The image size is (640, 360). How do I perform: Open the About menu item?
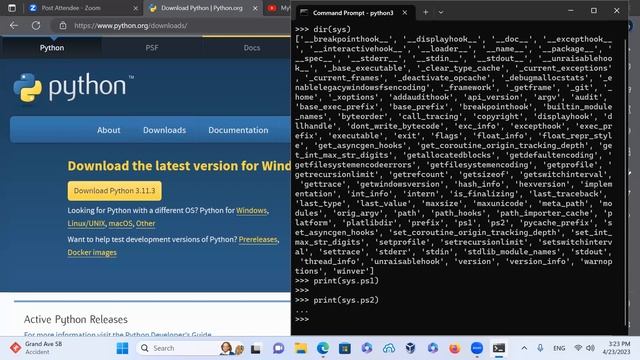pos(109,130)
